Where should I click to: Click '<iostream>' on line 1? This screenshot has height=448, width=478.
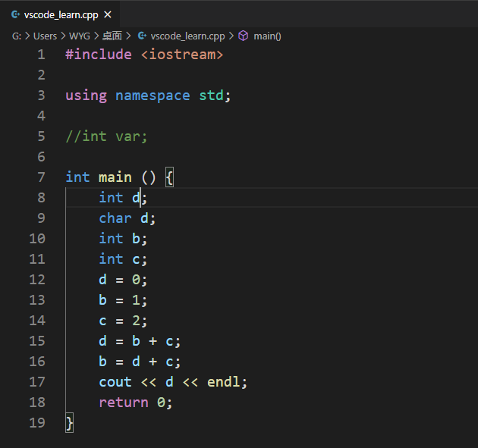point(182,55)
